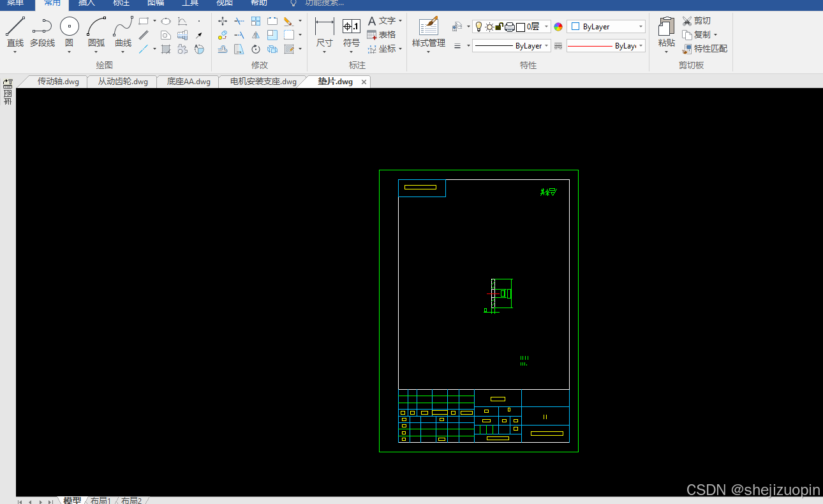
Task: Click the array tool in 修改 group
Action: 256,21
